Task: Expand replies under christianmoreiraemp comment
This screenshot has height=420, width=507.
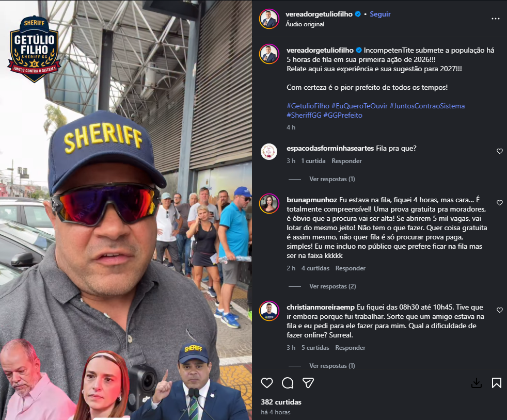Action: (332, 366)
